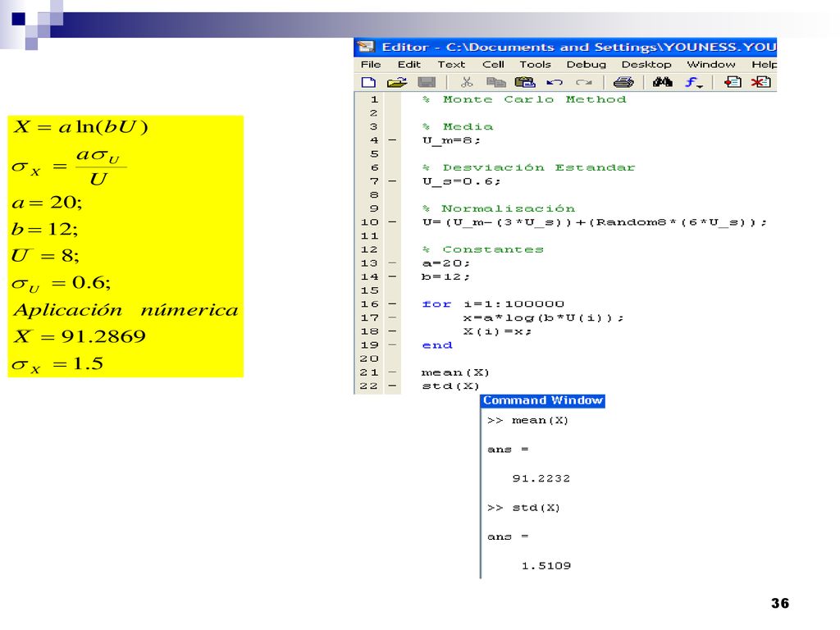
Task: Click breakpoint dash on line 22
Action: click(392, 386)
